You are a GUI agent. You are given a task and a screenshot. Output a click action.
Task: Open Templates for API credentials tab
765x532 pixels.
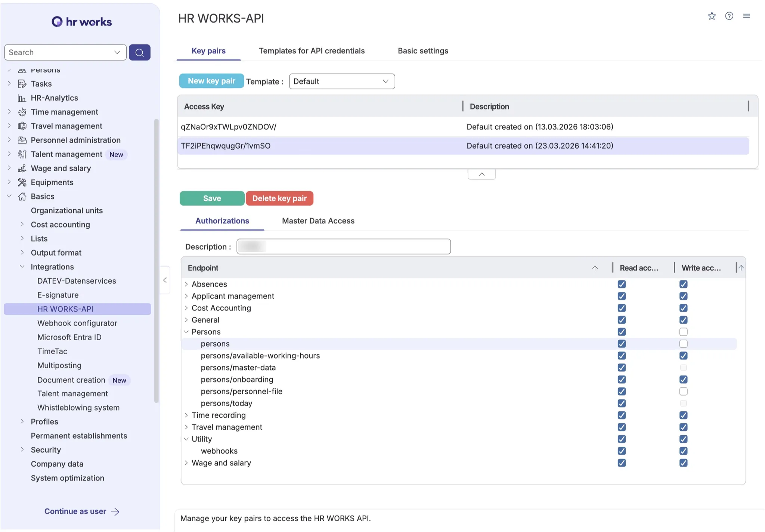[312, 51]
